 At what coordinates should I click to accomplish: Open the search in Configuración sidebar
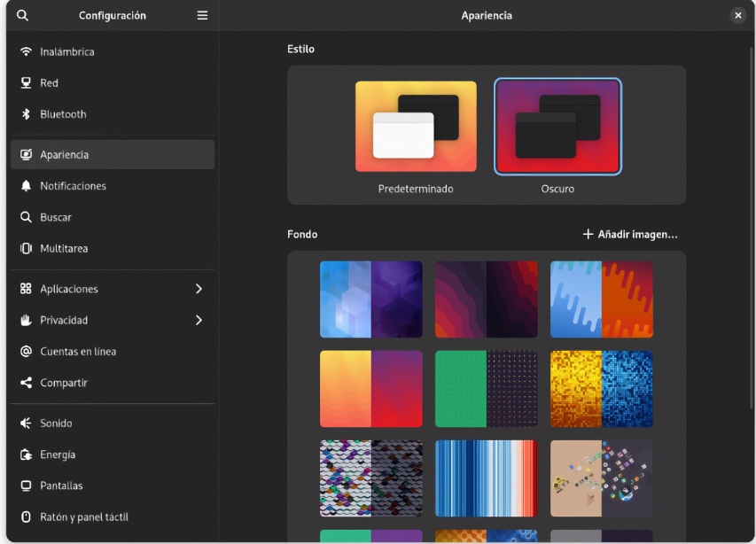(x=22, y=15)
